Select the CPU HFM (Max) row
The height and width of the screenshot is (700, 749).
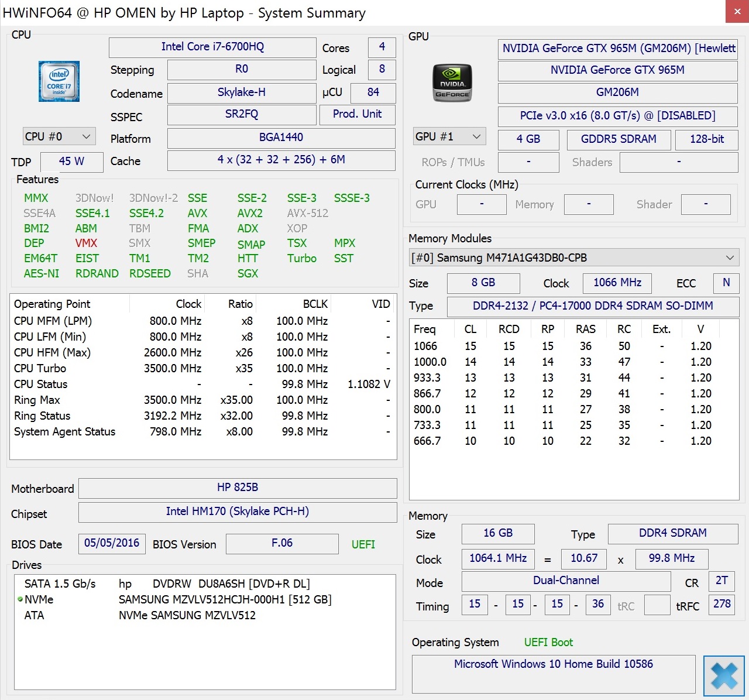click(202, 352)
